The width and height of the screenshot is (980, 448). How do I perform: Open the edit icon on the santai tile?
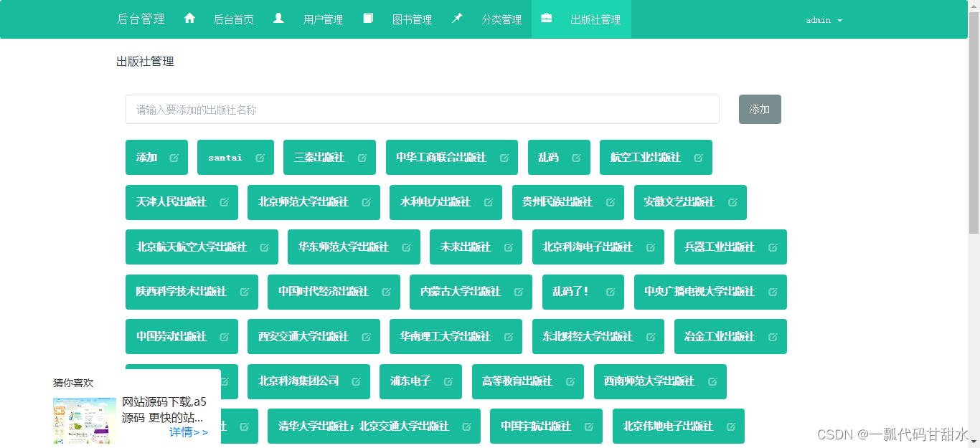click(x=259, y=157)
